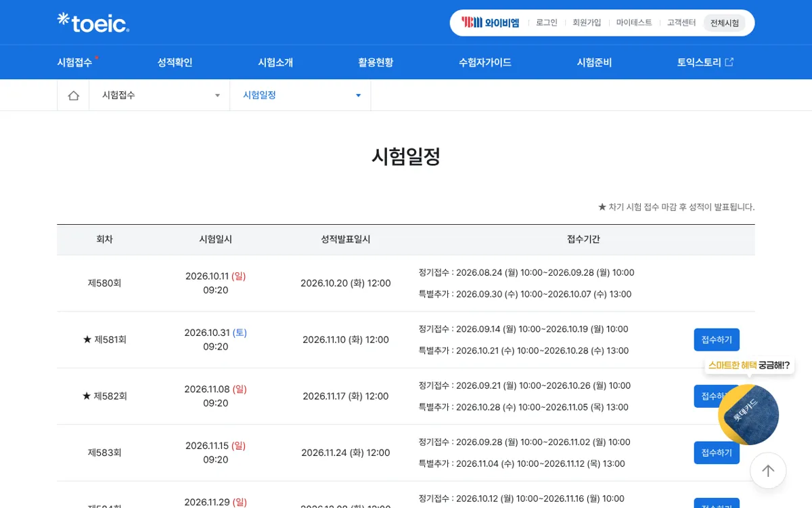812x508 pixels.
Task: Click 정기접수 period starting 2026.10.12
Action: [x=522, y=499]
